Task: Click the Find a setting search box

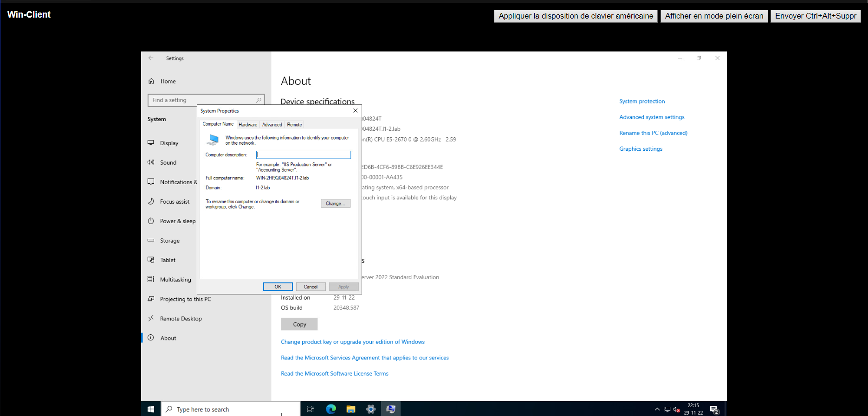Action: (206, 100)
